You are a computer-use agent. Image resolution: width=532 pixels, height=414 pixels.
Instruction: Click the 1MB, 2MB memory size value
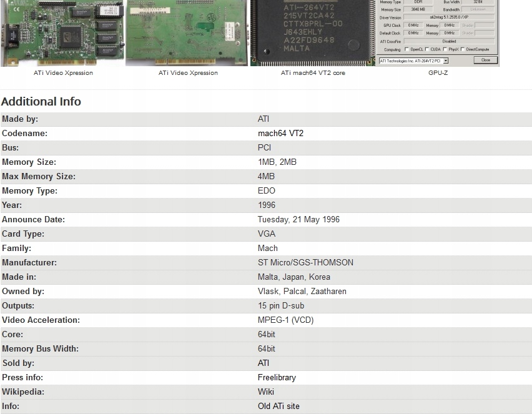point(277,162)
